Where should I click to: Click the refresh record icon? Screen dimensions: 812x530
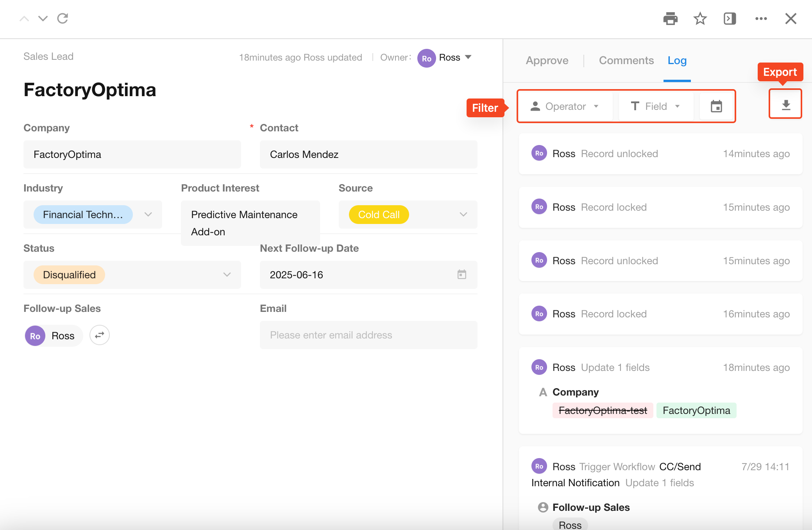point(63,18)
